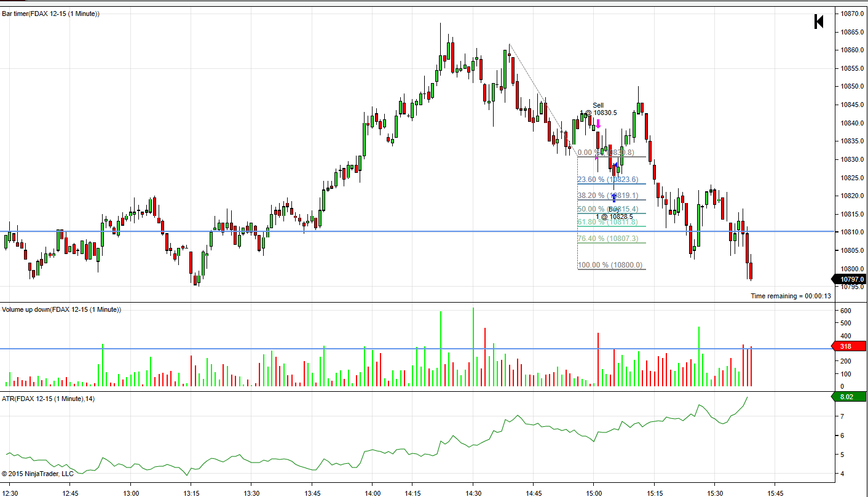Viewport: 868px width, 497px height.
Task: Select the 0.00 % Fibonacci level label
Action: point(606,153)
